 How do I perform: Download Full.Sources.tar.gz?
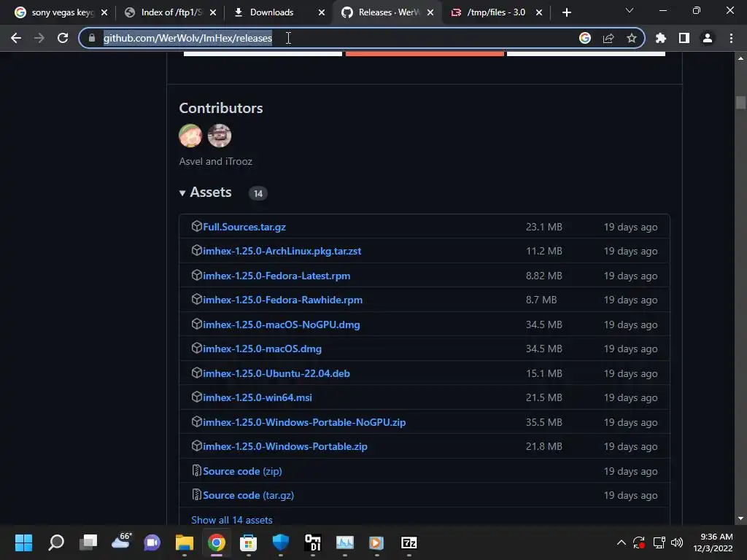point(244,227)
